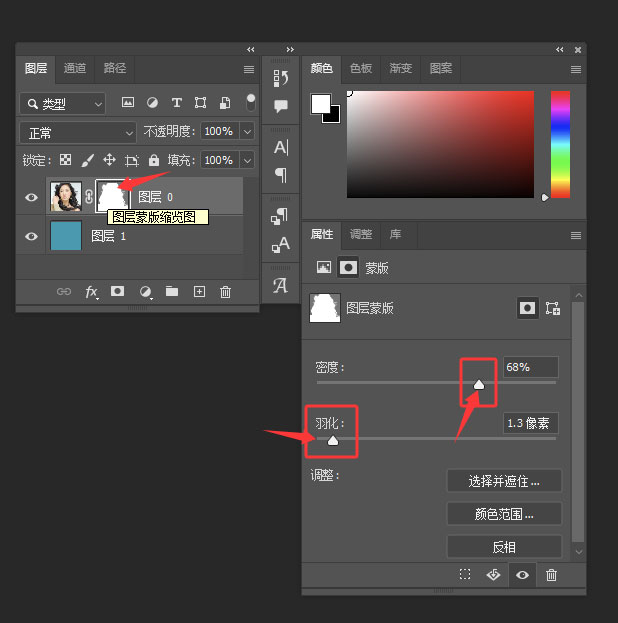This screenshot has width=618, height=623.
Task: Toggle mask visibility eye in Properties panel
Action: [x=522, y=575]
